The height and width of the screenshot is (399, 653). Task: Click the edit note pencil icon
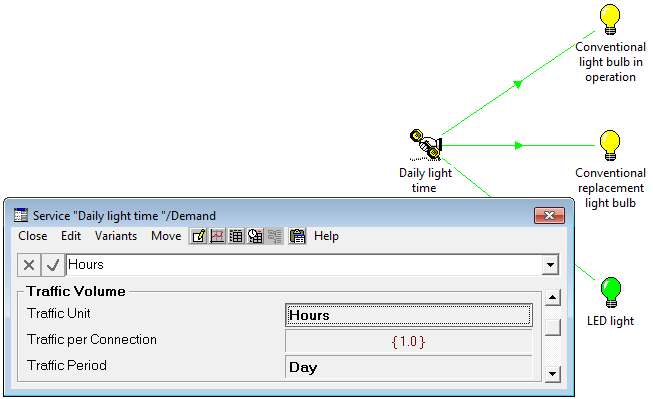coord(199,236)
